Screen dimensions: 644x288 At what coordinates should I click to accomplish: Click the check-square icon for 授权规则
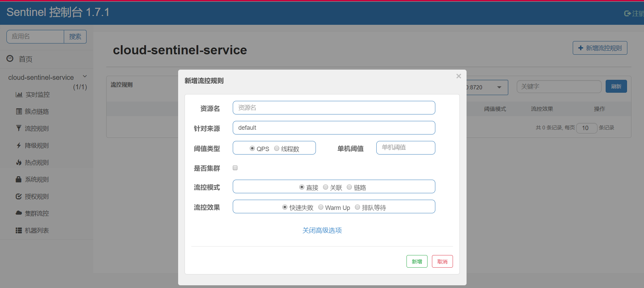[19, 196]
